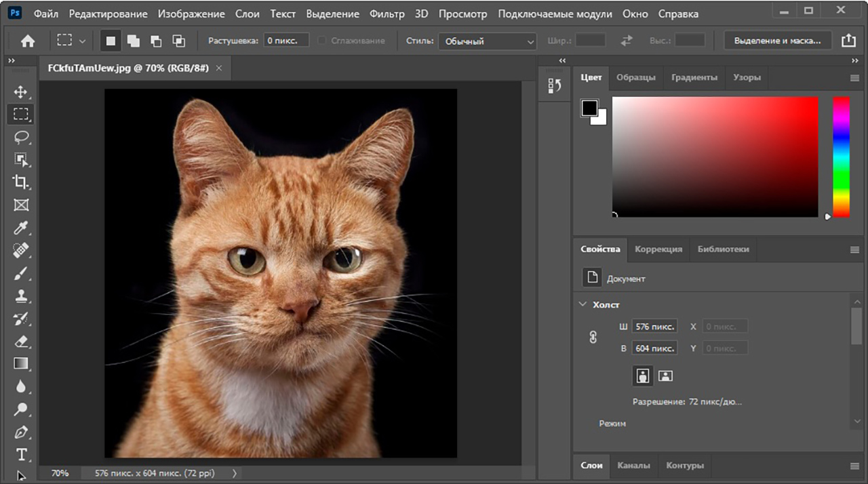Choose portrait canvas orientation button
Screen dimensions: 868x484
pyautogui.click(x=643, y=376)
